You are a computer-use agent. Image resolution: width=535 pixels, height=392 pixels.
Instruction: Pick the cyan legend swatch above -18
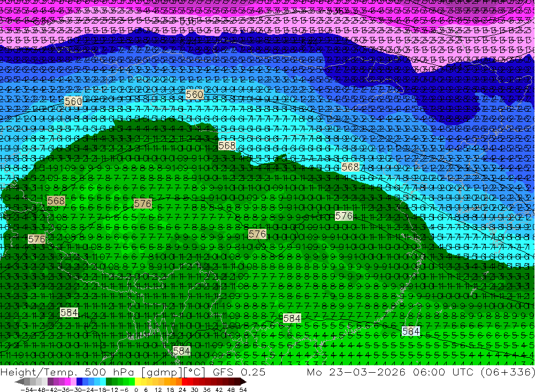(103, 382)
